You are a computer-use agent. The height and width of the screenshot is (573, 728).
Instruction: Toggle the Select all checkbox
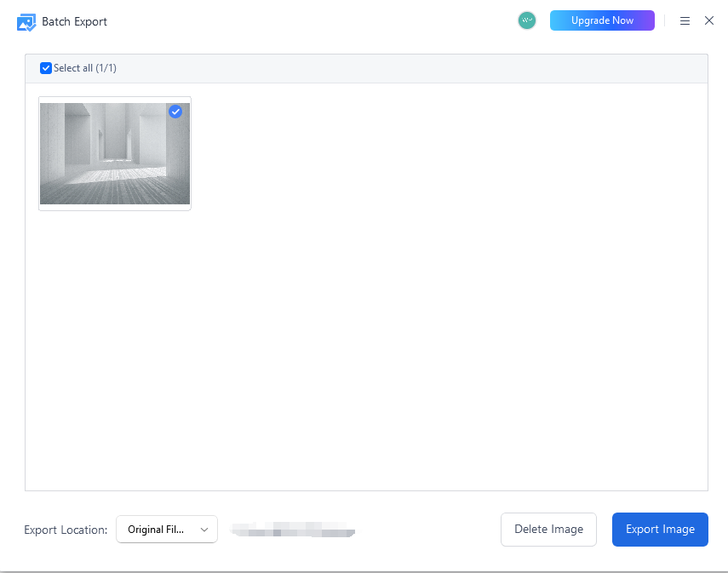(x=45, y=68)
